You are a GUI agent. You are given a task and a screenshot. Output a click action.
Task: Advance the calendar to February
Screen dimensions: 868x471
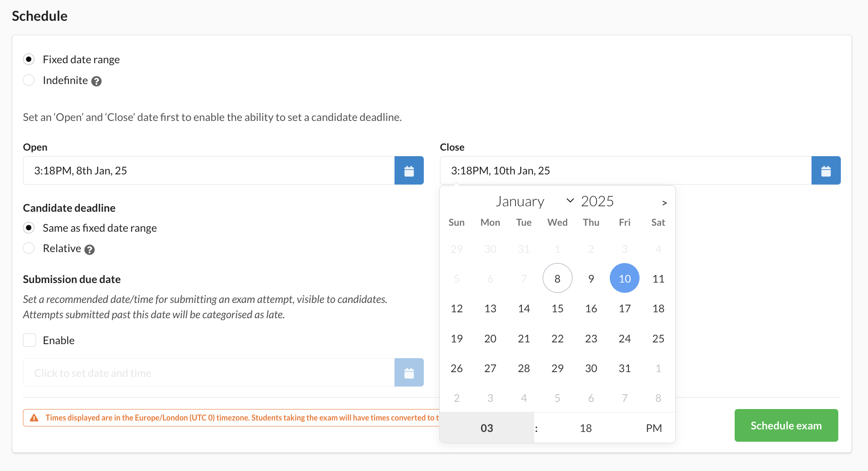pos(664,202)
